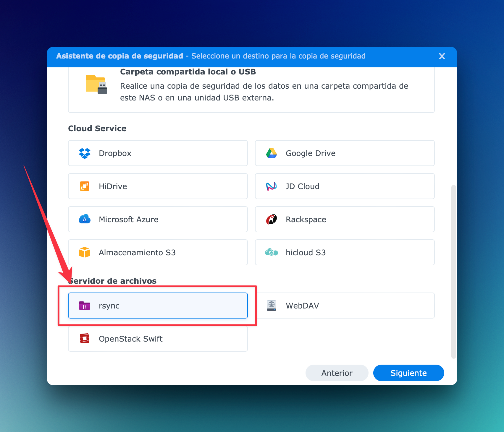
Task: Select Almacenamiento S3 option
Action: tap(158, 252)
